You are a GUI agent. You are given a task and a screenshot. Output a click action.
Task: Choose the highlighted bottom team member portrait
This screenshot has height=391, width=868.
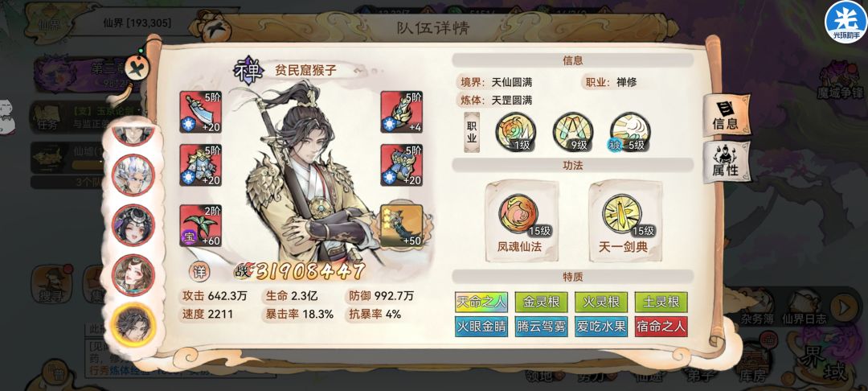[133, 324]
